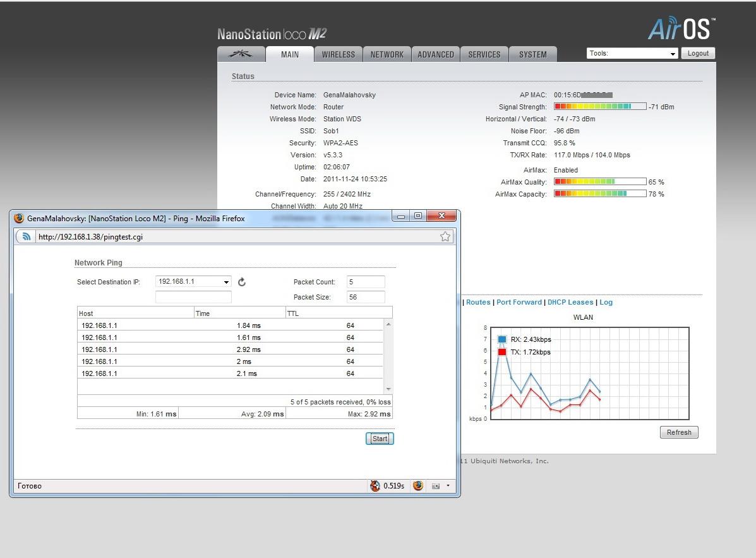Click the camera icon in the status bar
This screenshot has width=756, height=558.
(435, 486)
